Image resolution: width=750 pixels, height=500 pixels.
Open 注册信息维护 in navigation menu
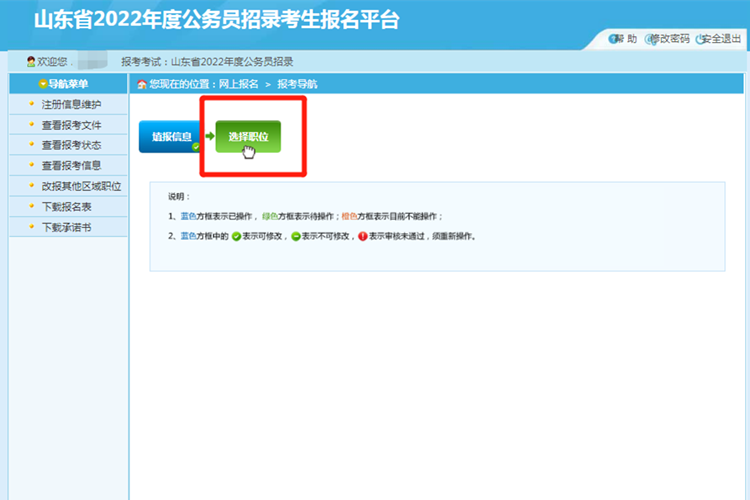(x=71, y=105)
